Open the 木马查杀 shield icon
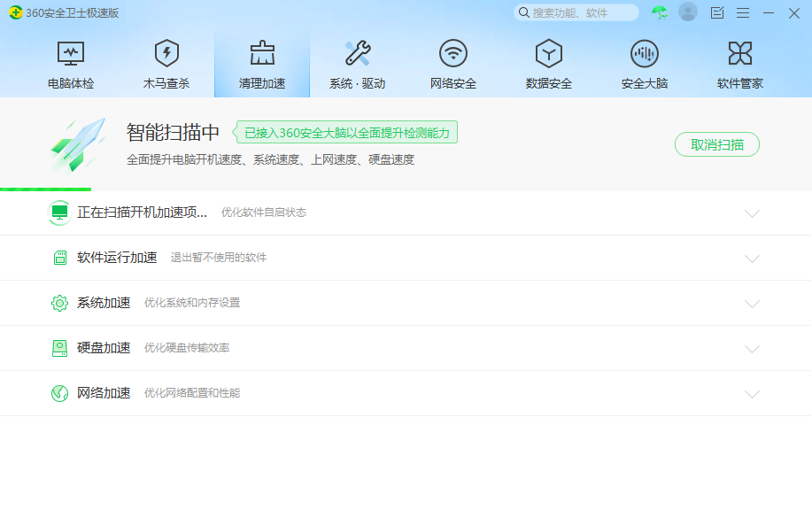 (166, 53)
